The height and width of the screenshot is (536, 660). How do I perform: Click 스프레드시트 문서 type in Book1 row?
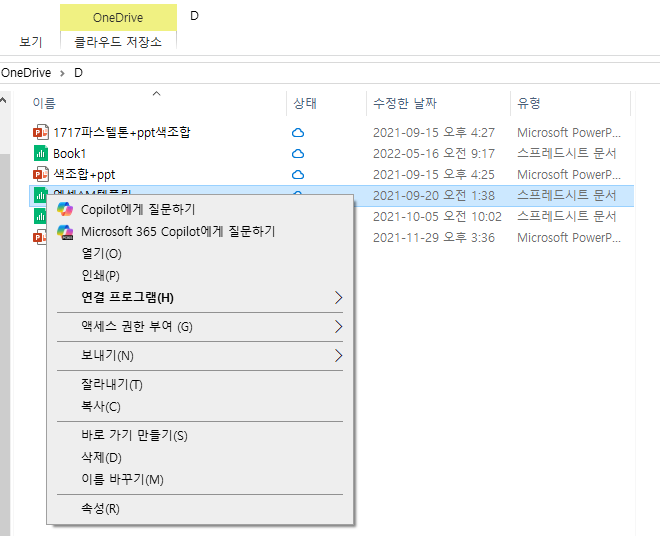(567, 154)
